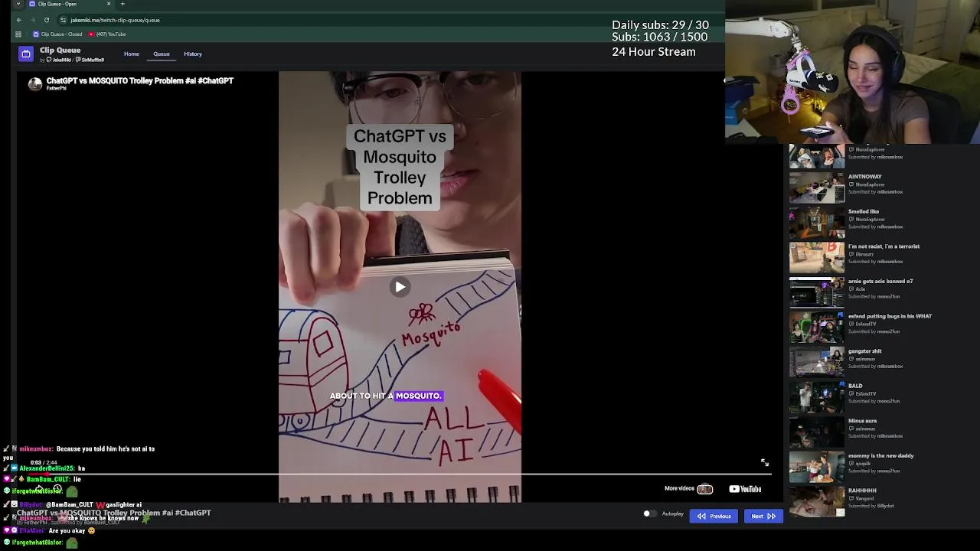Click the Smelled like clip title
The image size is (980, 551).
864,211
